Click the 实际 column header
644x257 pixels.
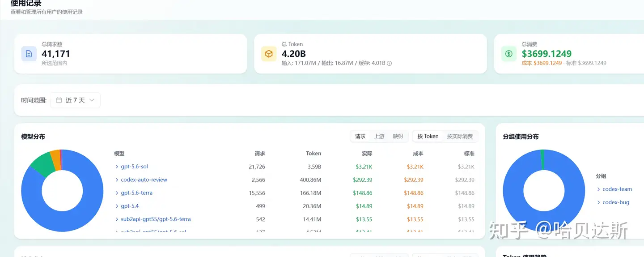[367, 154]
